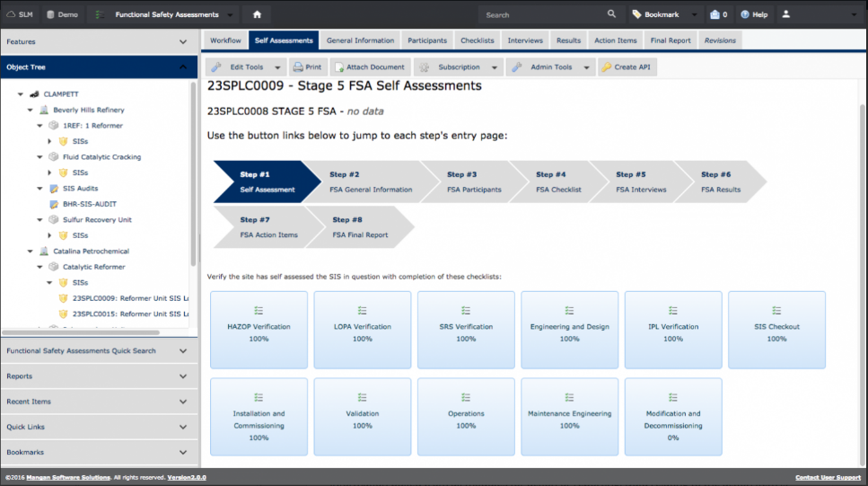This screenshot has width=868, height=486.
Task: Switch to the General Information tab
Action: (x=360, y=40)
